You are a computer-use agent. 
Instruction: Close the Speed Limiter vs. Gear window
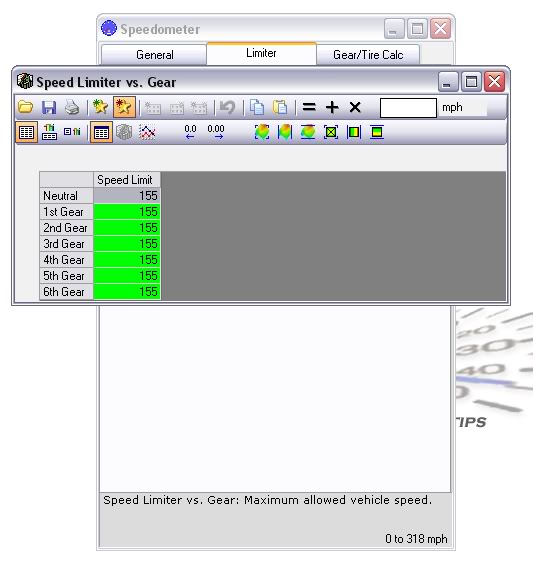494,81
